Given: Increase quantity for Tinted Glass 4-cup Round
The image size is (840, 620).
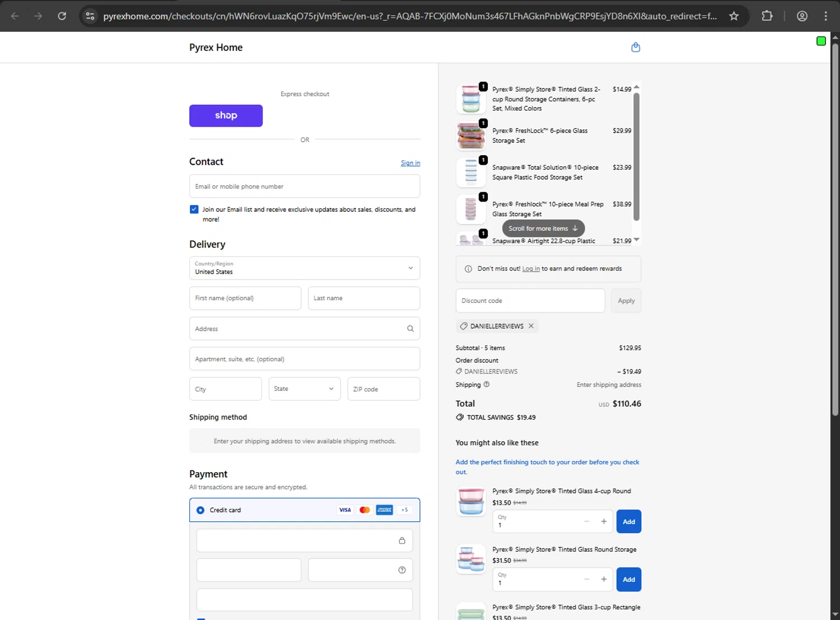Looking at the screenshot, I should 604,521.
